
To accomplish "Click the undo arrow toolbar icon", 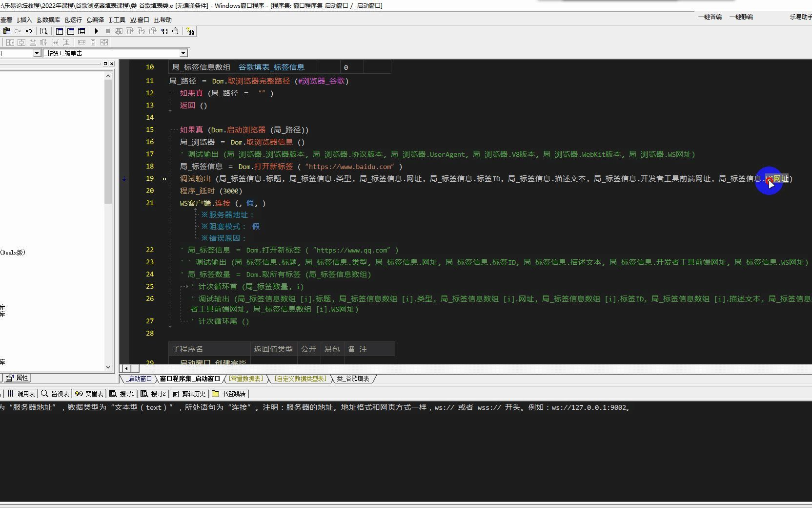I will click(x=29, y=31).
